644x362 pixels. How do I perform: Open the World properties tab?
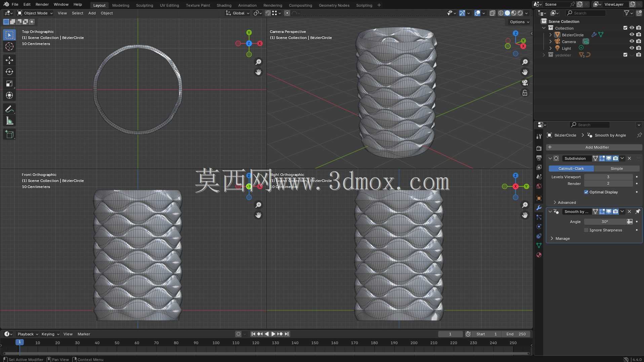click(539, 186)
